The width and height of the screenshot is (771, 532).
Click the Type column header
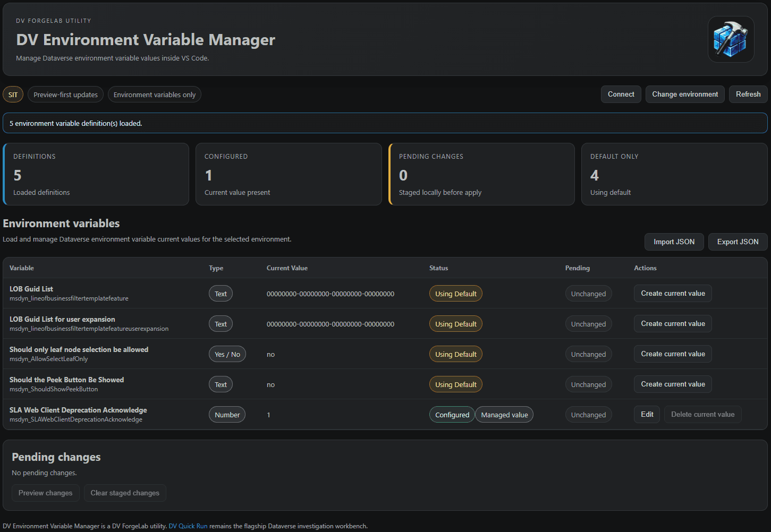(x=216, y=268)
